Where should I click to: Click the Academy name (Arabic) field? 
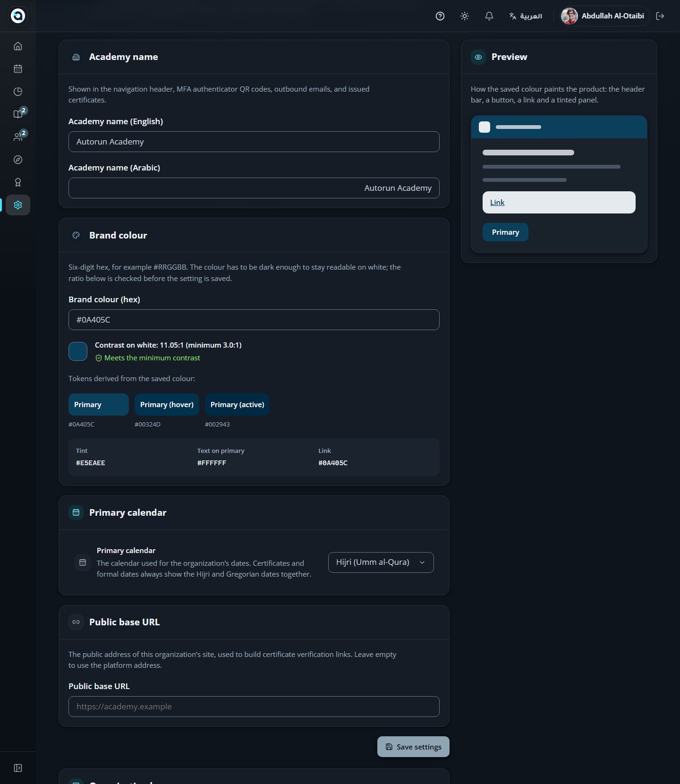(x=254, y=188)
